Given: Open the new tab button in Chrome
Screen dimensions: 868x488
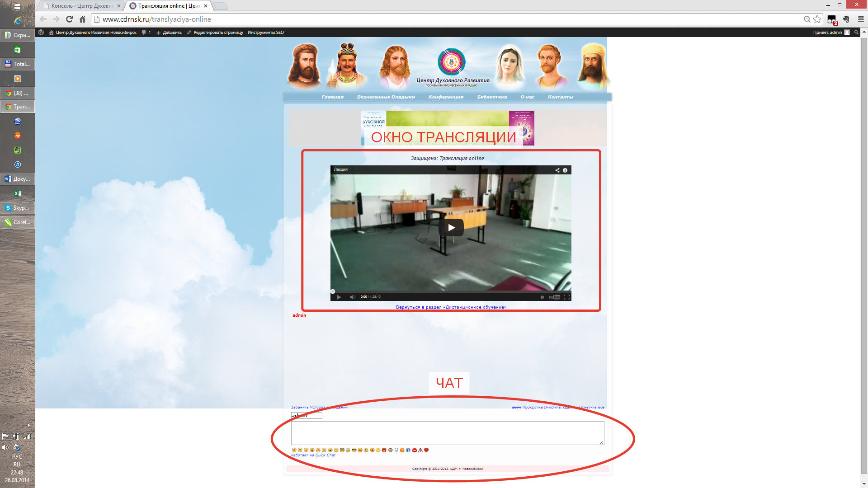Looking at the screenshot, I should pos(221,6).
